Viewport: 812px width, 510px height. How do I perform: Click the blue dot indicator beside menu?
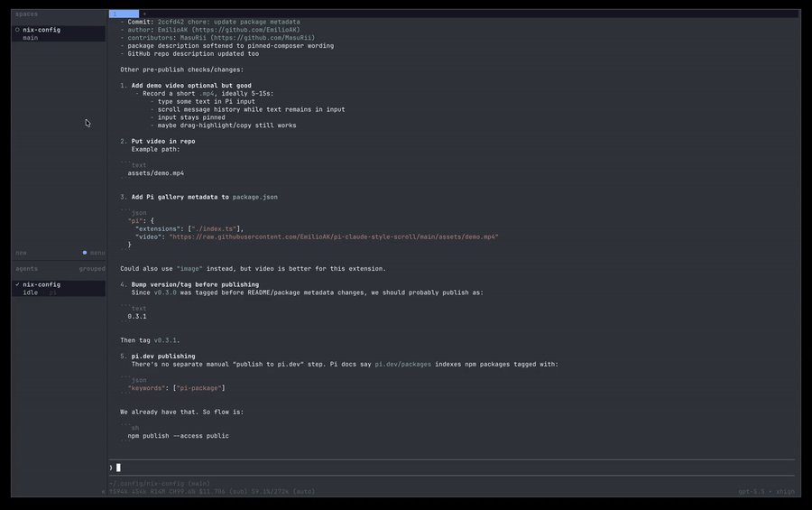85,253
